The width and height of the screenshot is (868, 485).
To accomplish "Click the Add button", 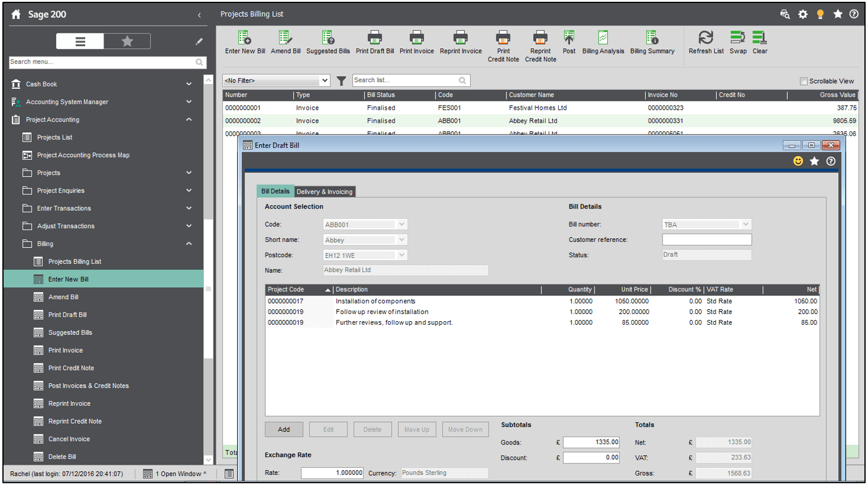I will (284, 430).
